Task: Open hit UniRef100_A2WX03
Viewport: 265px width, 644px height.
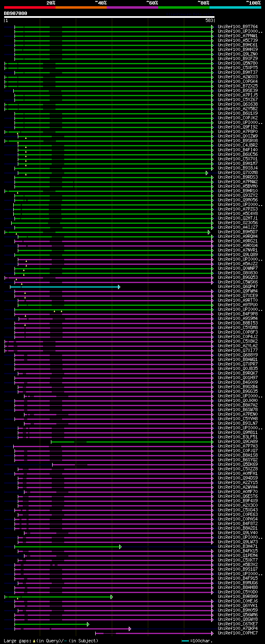Action: 238,77
